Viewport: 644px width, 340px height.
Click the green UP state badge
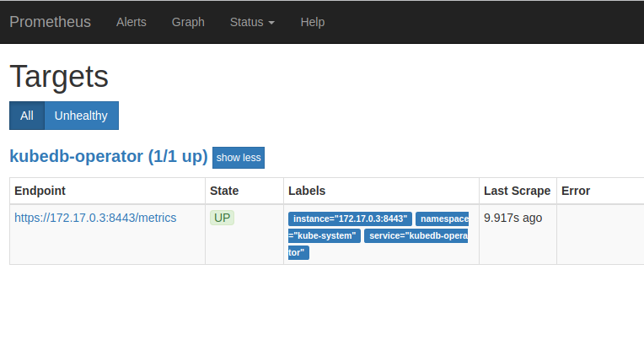tap(222, 218)
